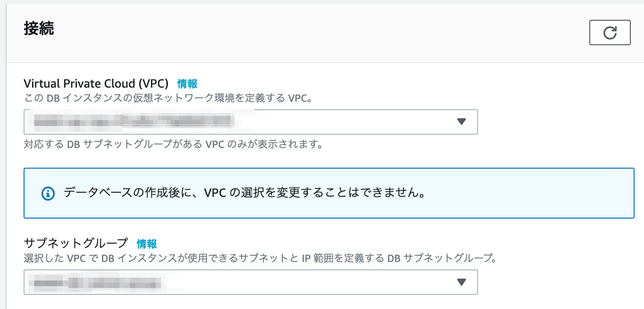Open the 情報 link next to Virtual Private Cloud
The width and height of the screenshot is (644, 309).
186,84
